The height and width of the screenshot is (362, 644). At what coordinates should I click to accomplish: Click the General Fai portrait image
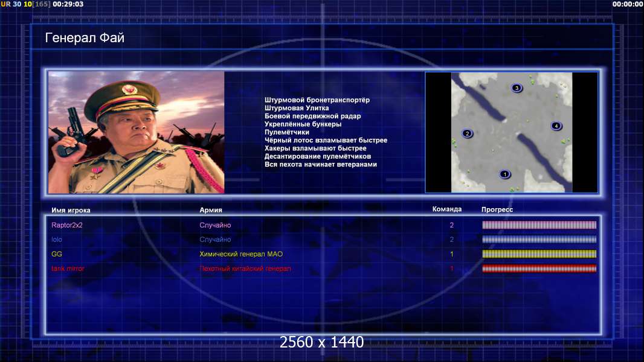(136, 133)
